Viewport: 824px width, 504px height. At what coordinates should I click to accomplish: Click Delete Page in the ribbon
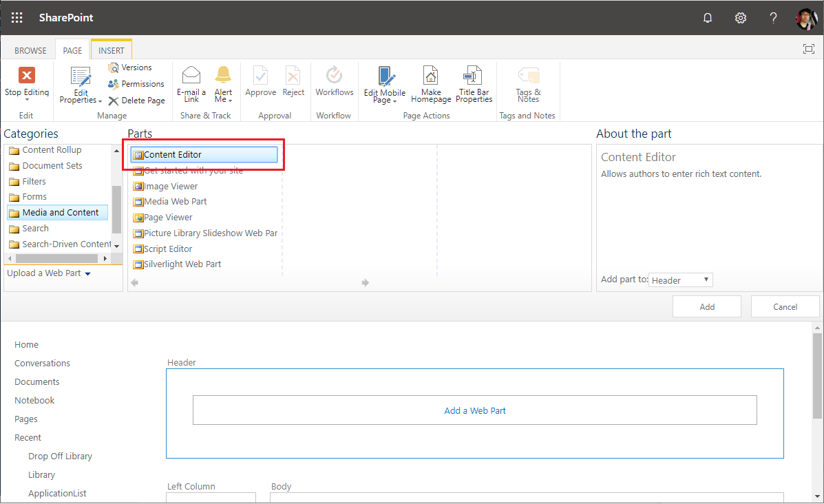pos(136,101)
